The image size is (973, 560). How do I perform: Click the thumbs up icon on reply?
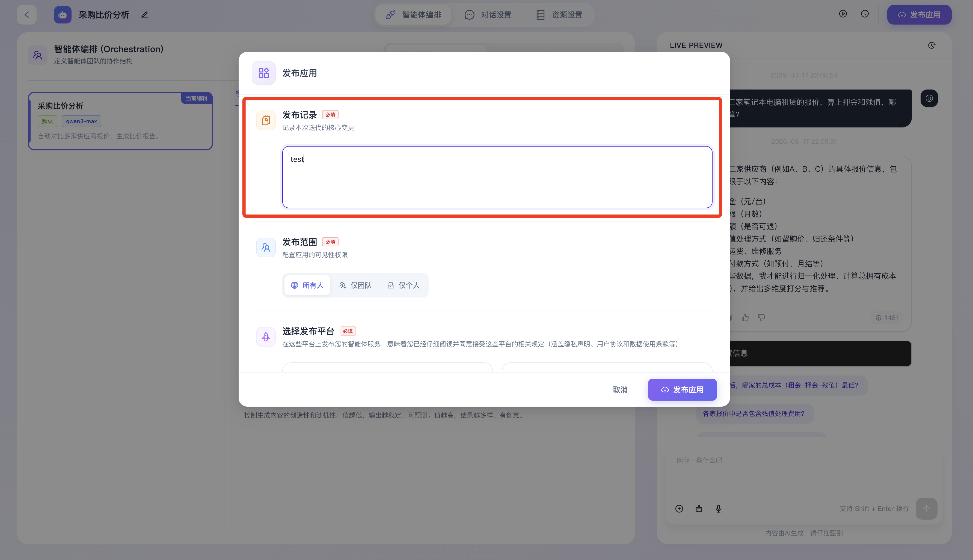pos(745,318)
